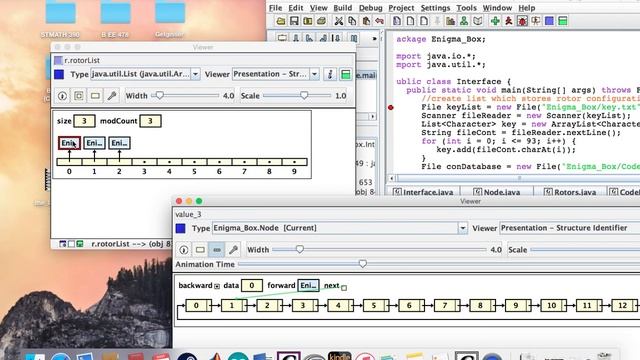Open the Type dropdown showing Enigma_Box.Node
Viewport: 640px width, 360px height.
[462, 228]
